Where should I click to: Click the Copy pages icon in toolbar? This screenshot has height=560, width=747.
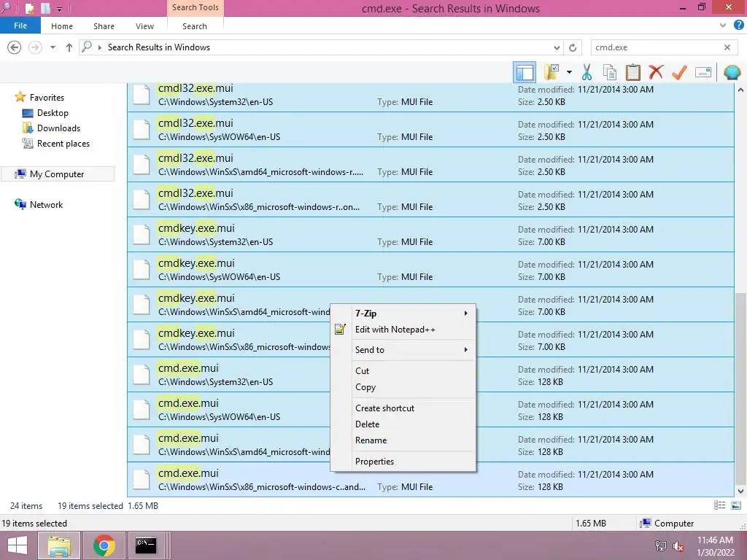pos(609,72)
